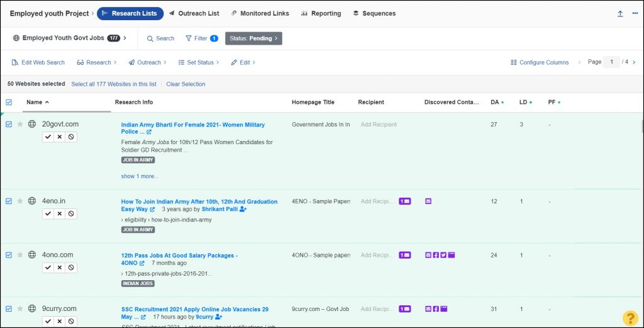Star the 4eno.in website

click(x=19, y=201)
